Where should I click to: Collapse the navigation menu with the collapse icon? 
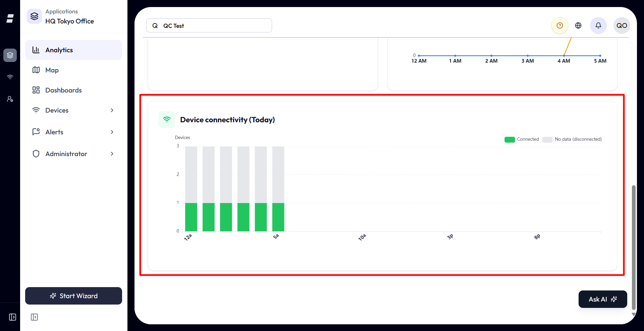point(34,317)
